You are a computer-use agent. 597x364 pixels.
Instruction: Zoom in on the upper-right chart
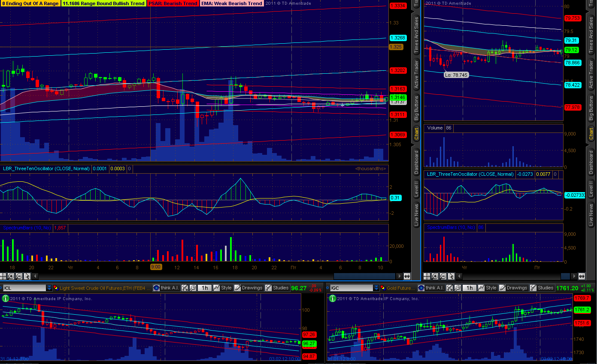[x=435, y=276]
